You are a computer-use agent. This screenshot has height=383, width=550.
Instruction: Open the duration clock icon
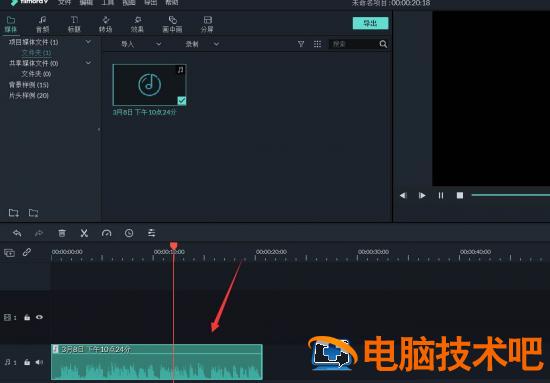point(129,233)
